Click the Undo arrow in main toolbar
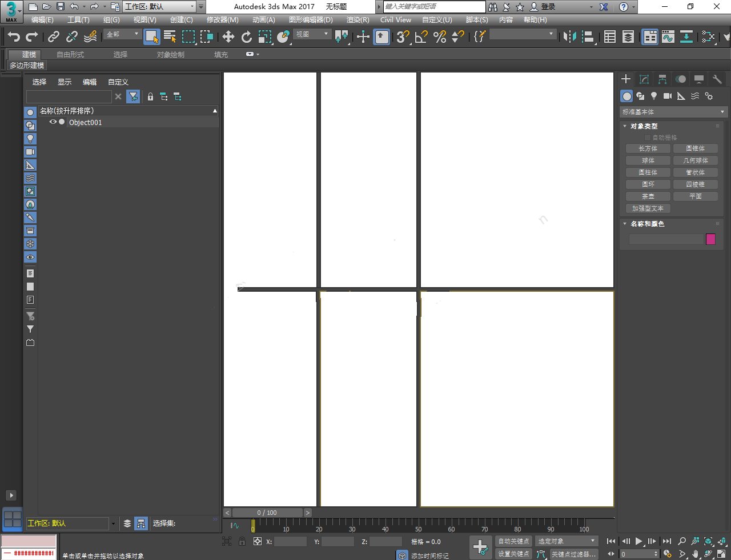The image size is (731, 560). (14, 37)
